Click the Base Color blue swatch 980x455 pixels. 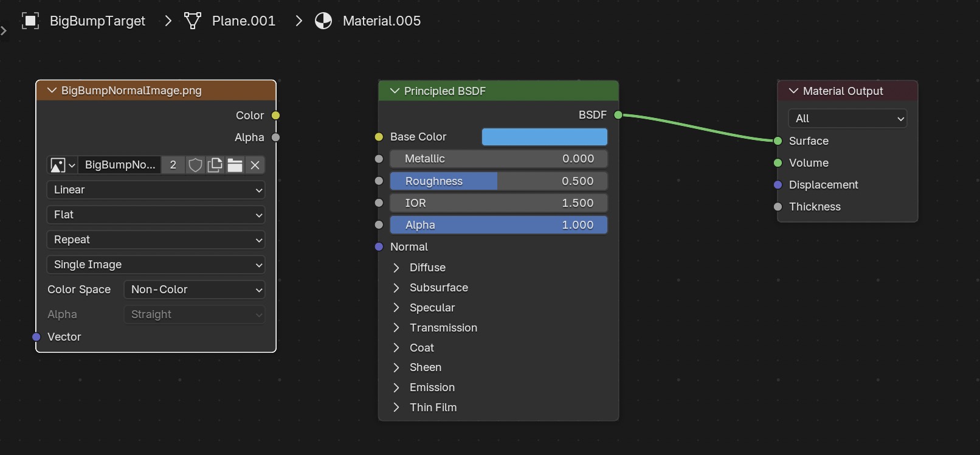544,137
